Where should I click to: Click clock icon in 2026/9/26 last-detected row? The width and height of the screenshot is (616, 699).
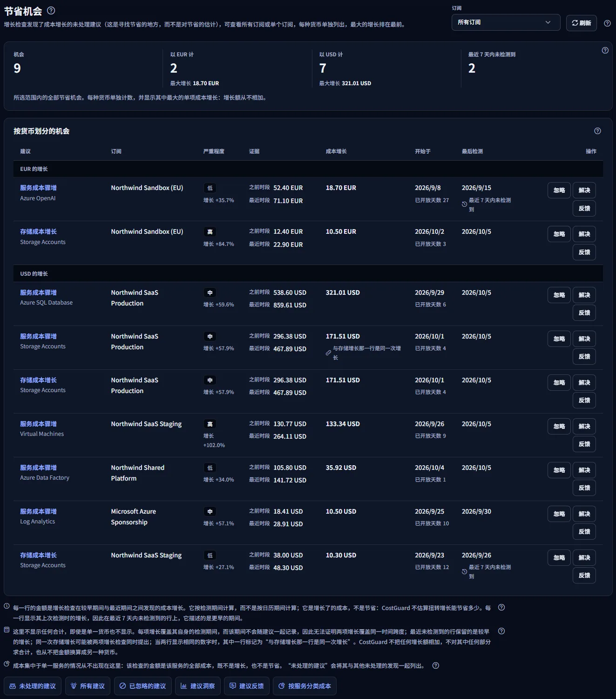click(464, 571)
